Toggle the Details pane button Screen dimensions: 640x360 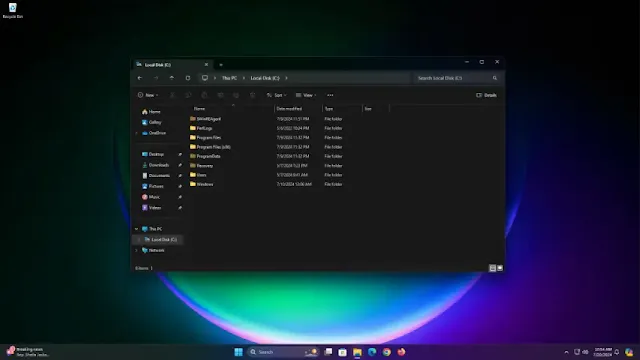(x=486, y=95)
